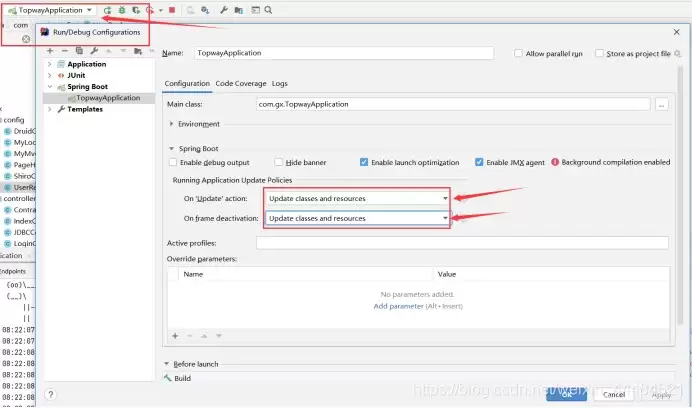Open the run-anything terminal icon
The width and height of the screenshot is (692, 408).
pyautogui.click(x=255, y=10)
